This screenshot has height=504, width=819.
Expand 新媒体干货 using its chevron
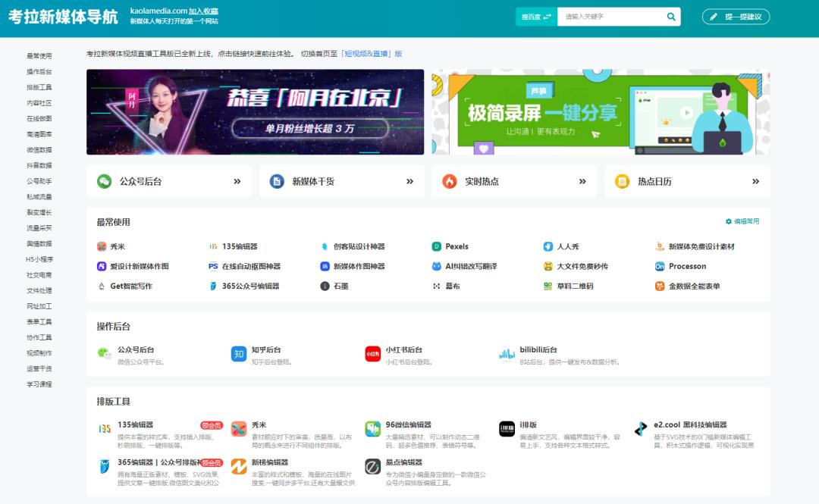click(x=409, y=181)
